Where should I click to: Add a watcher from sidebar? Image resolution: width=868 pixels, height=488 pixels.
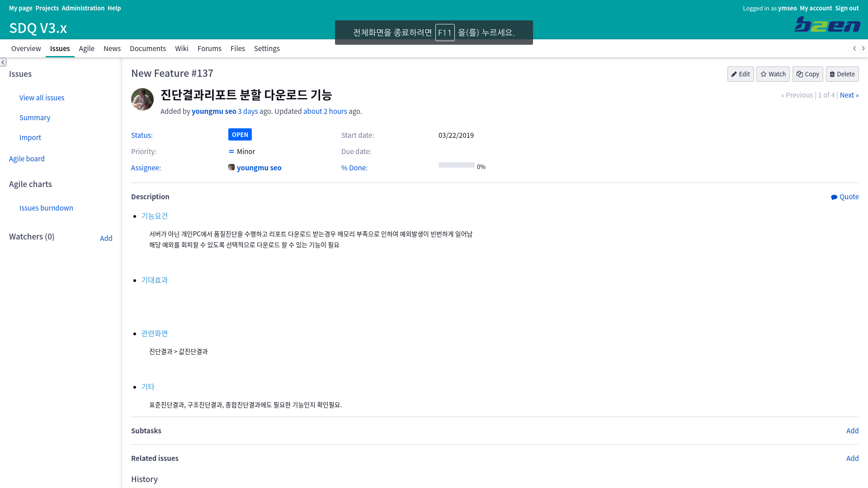[x=106, y=238]
